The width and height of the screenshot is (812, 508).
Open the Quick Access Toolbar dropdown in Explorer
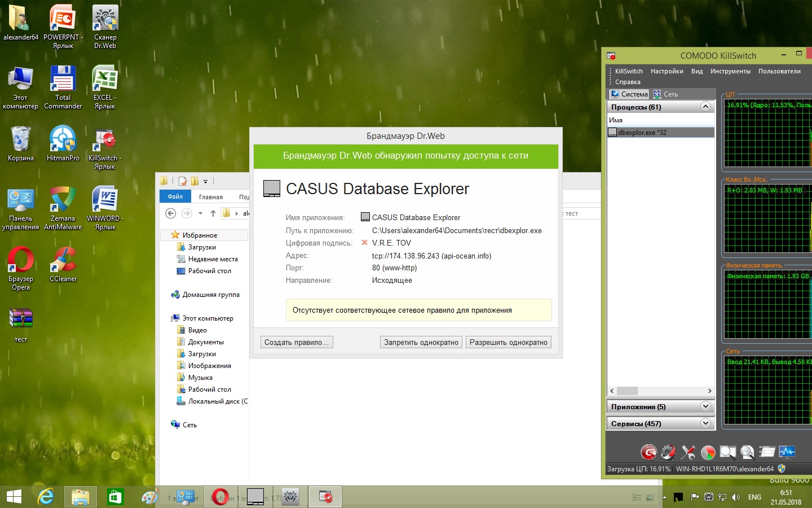point(205,181)
